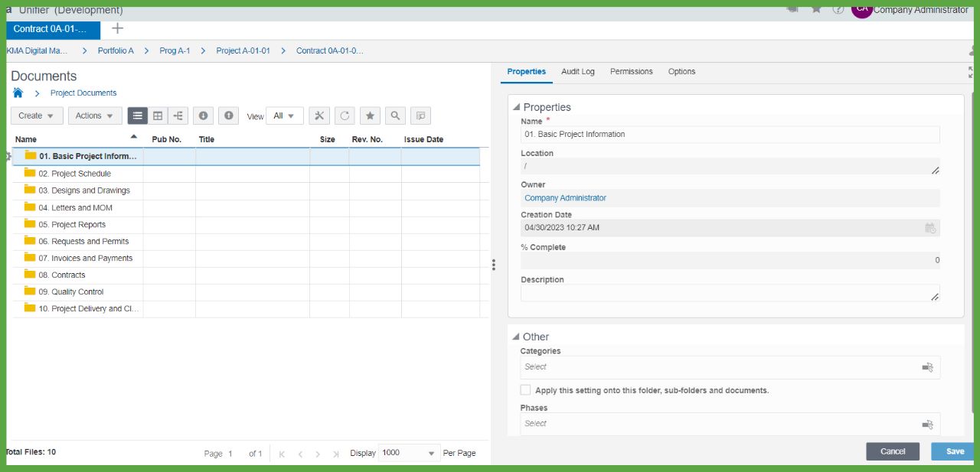
Task: Click the Save button
Action: (x=954, y=451)
